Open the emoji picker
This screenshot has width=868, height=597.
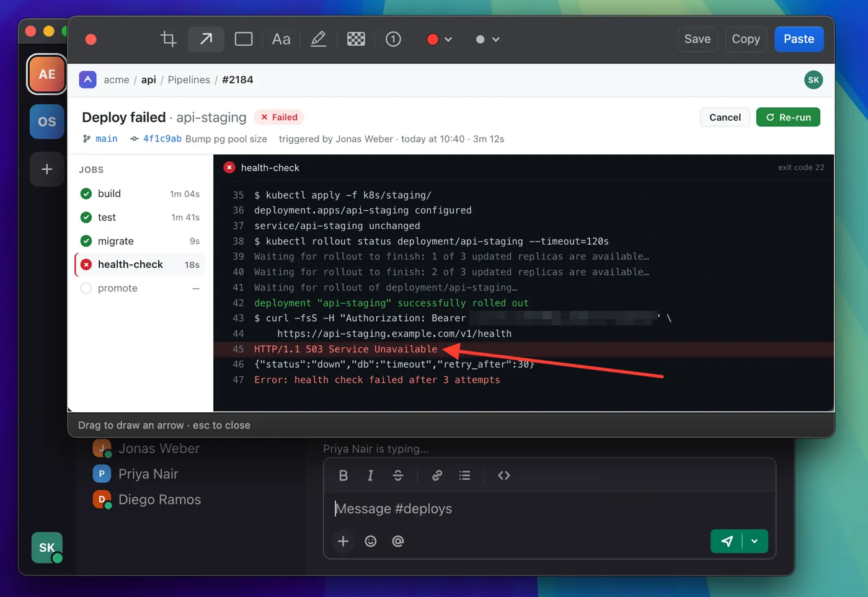pyautogui.click(x=370, y=541)
